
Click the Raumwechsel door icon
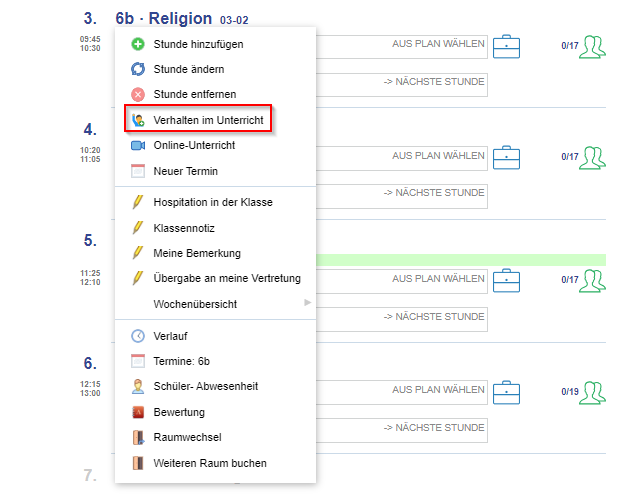pyautogui.click(x=138, y=437)
